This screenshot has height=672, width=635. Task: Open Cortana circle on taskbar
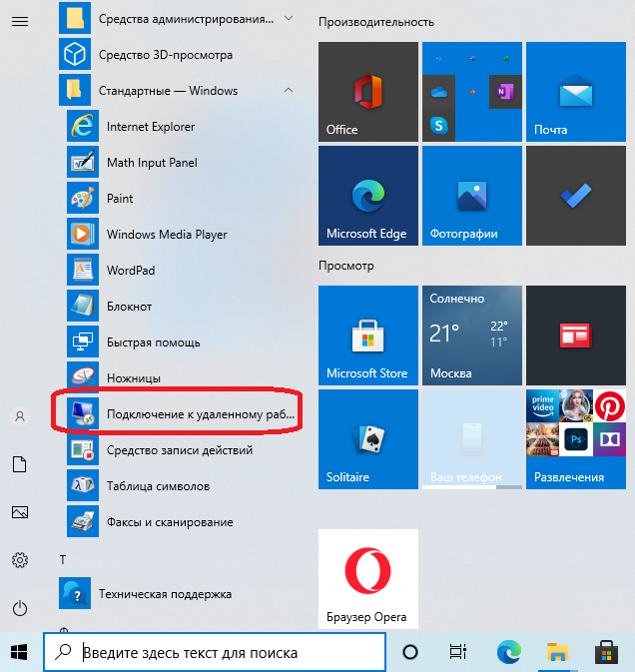[x=410, y=652]
